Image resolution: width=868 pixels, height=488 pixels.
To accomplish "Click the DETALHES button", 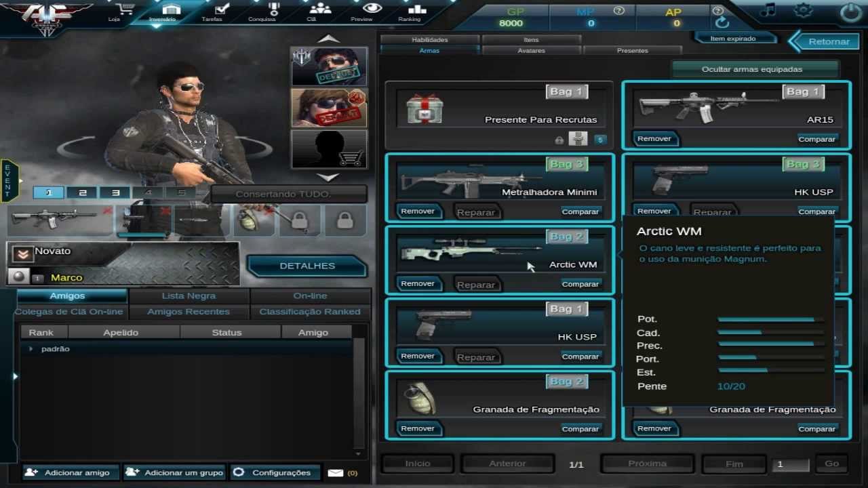I will tap(307, 266).
